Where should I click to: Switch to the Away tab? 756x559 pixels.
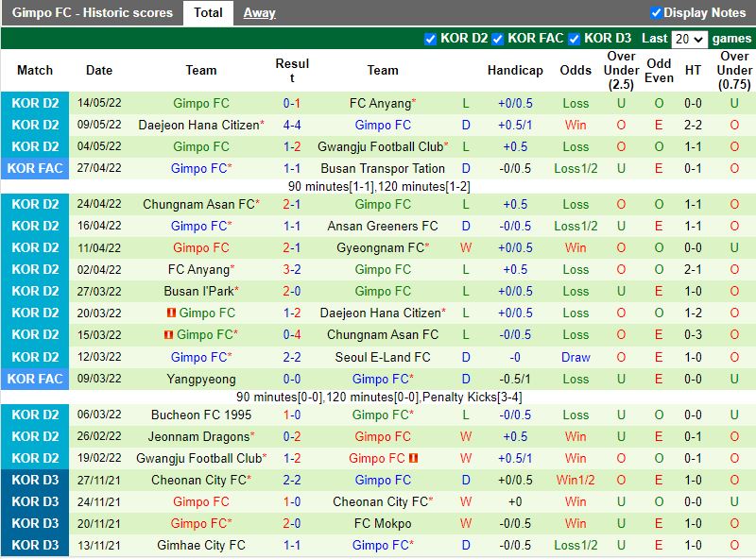[259, 13]
